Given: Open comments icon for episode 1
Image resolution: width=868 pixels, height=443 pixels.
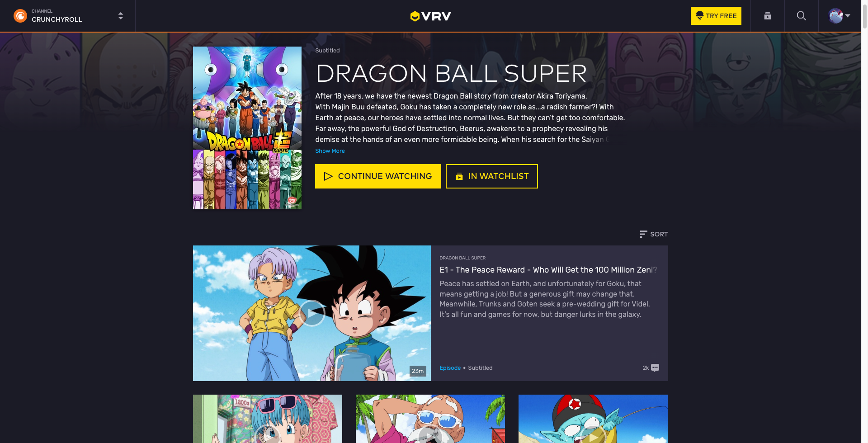Looking at the screenshot, I should coord(655,368).
